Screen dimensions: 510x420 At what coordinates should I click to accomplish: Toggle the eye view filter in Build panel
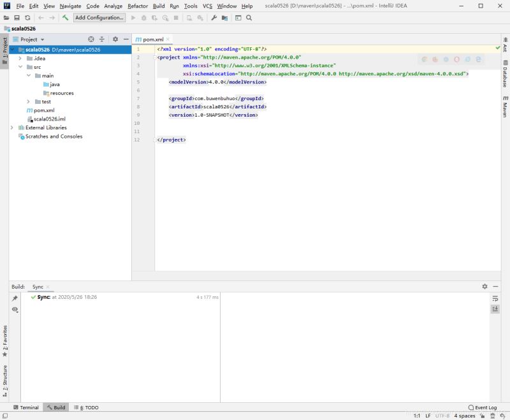pos(15,310)
